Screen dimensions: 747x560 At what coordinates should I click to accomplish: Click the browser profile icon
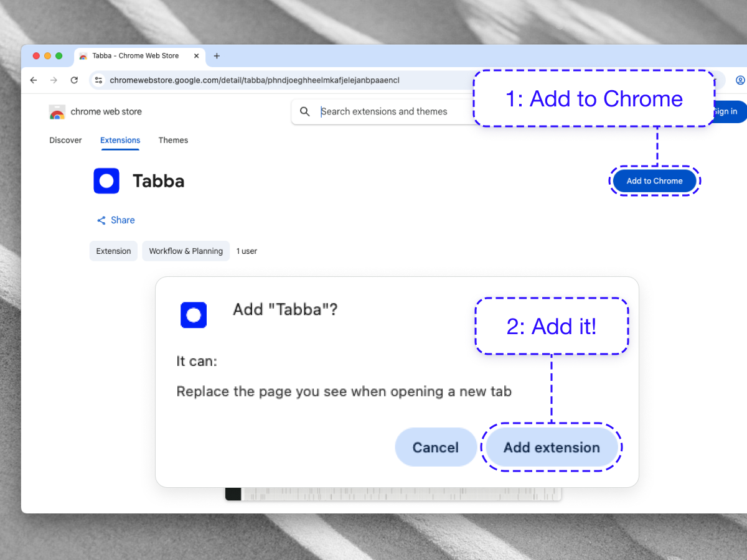[740, 80]
